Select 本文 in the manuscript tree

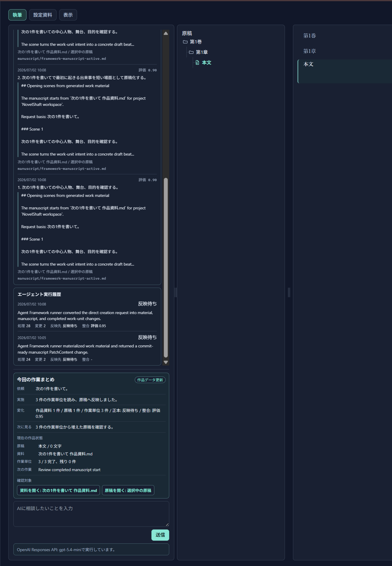coord(206,62)
